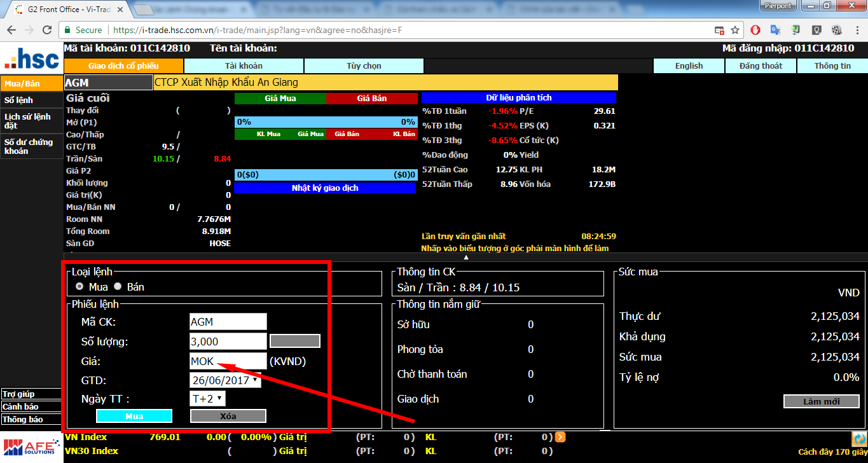Click the film reel extension icon
Viewport: 868px width, 463px height.
point(837,30)
